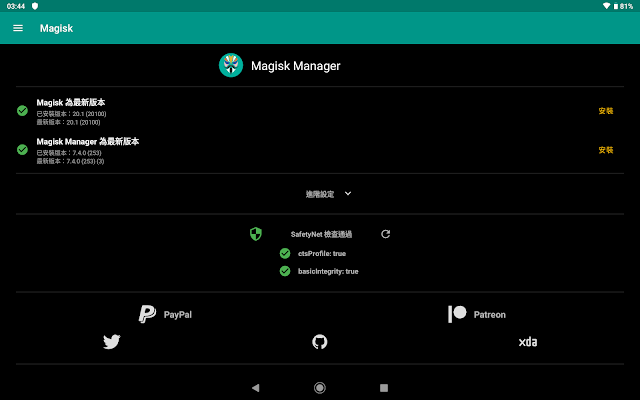Tap the battery 81% indicator
Image resolution: width=640 pixels, height=400 pixels.
(x=623, y=6)
